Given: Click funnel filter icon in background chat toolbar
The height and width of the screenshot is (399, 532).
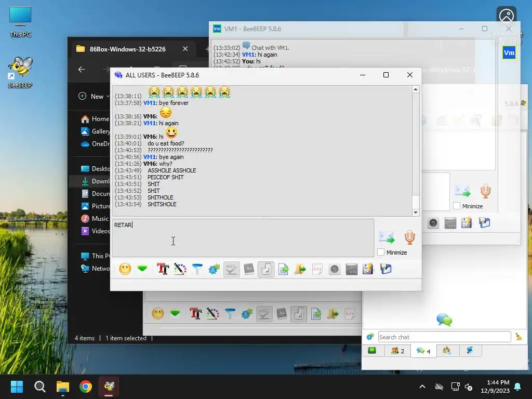Looking at the screenshot, I should click(230, 313).
